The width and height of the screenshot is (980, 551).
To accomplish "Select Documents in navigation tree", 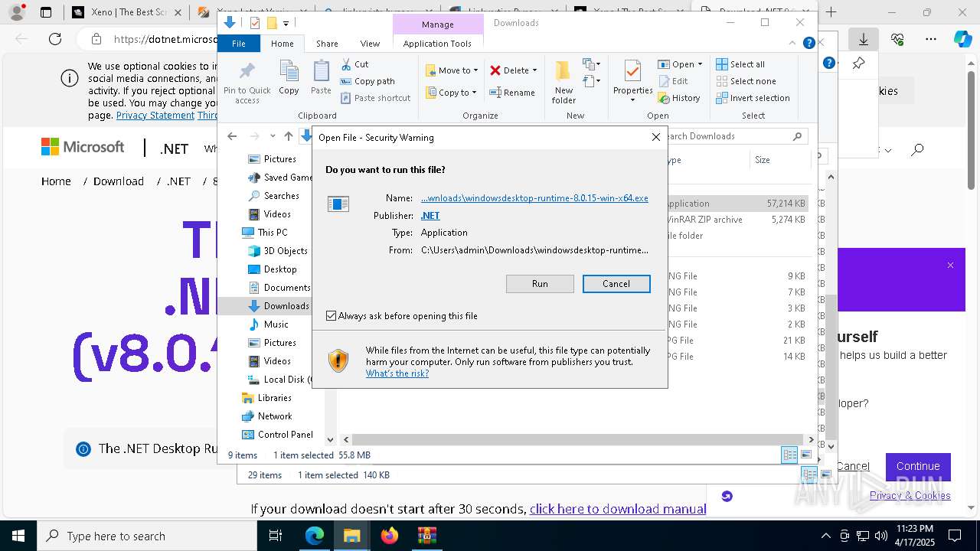I will point(279,288).
